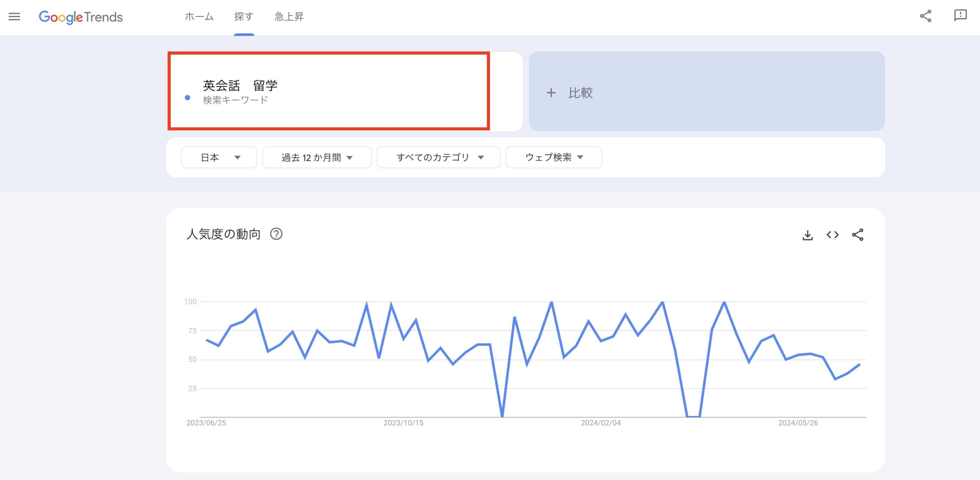Click the embed code icon on chart
Viewport: 980px width, 480px height.
[833, 235]
